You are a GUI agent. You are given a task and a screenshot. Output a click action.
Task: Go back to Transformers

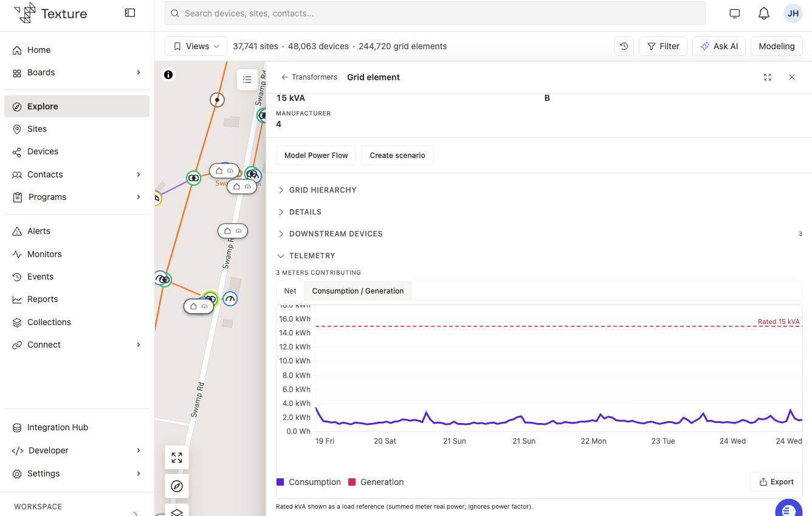309,77
